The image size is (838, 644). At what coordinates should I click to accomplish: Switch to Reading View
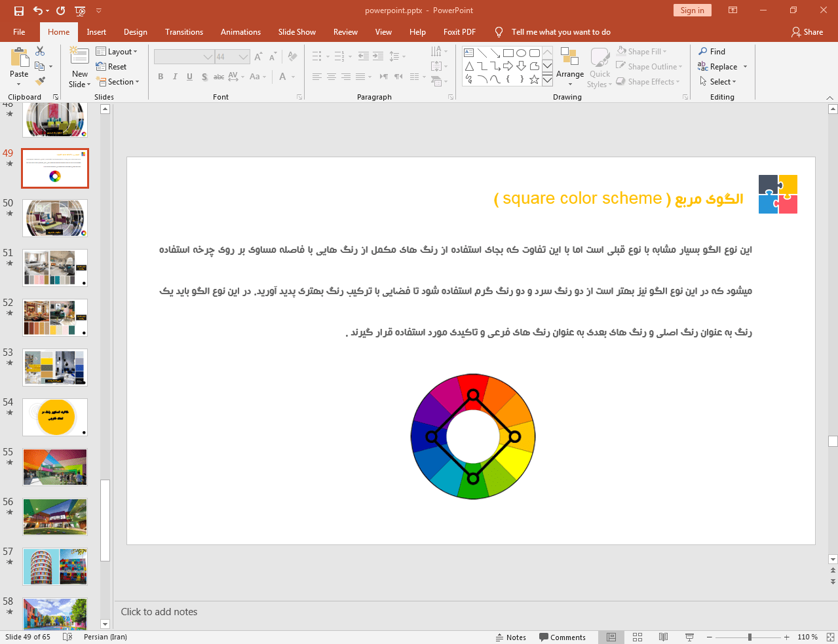[x=663, y=637]
